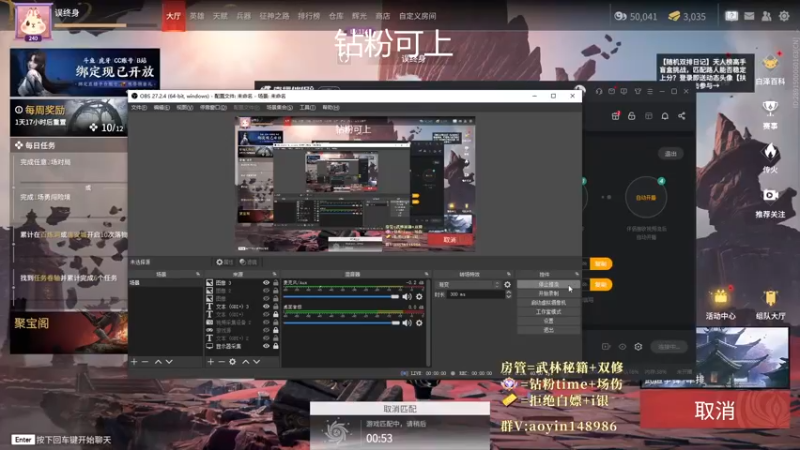800x450 pixels.
Task: Toggle visibility of 视频采集设备 2 source
Action: [266, 322]
